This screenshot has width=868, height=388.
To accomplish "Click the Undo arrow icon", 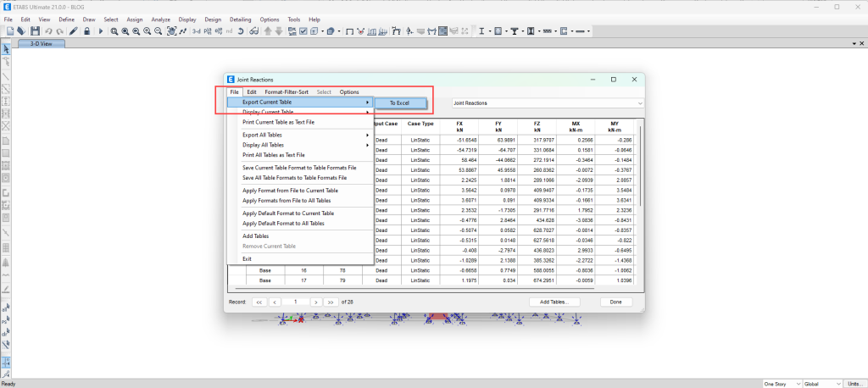I will (48, 31).
